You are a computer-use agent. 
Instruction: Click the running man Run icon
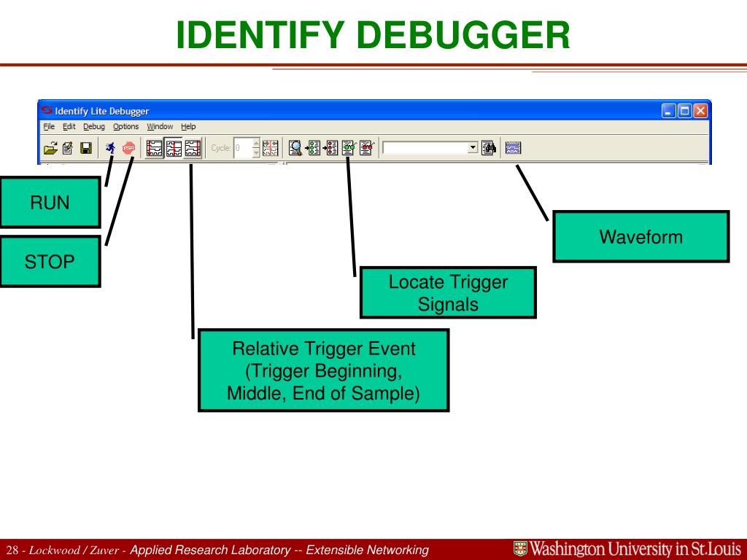[111, 148]
